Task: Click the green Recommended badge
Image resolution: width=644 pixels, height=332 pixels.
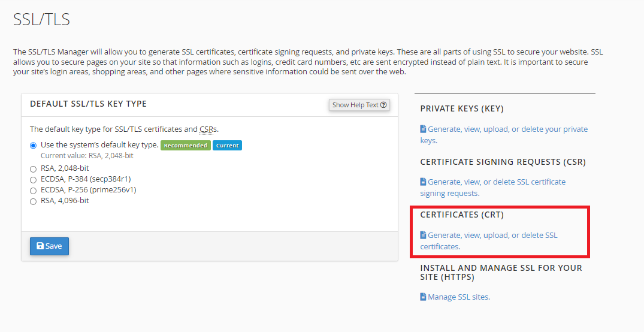Action: [x=186, y=146]
